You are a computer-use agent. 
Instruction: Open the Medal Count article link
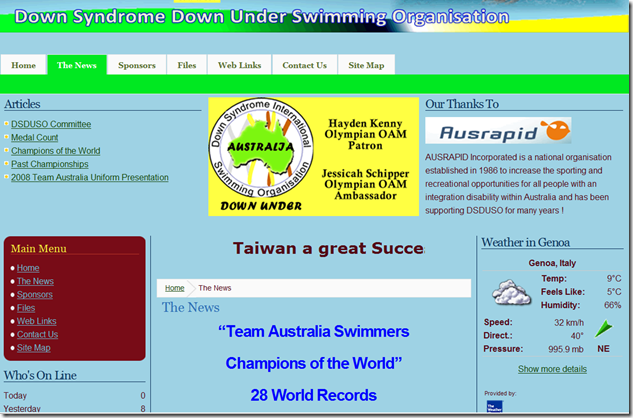[x=34, y=137]
